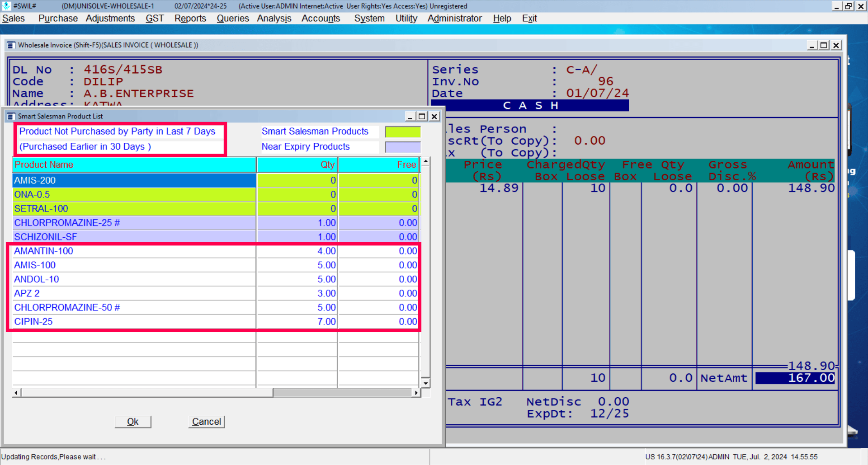Click the Smart Salesman Products label
The height and width of the screenshot is (465, 868).
point(315,132)
